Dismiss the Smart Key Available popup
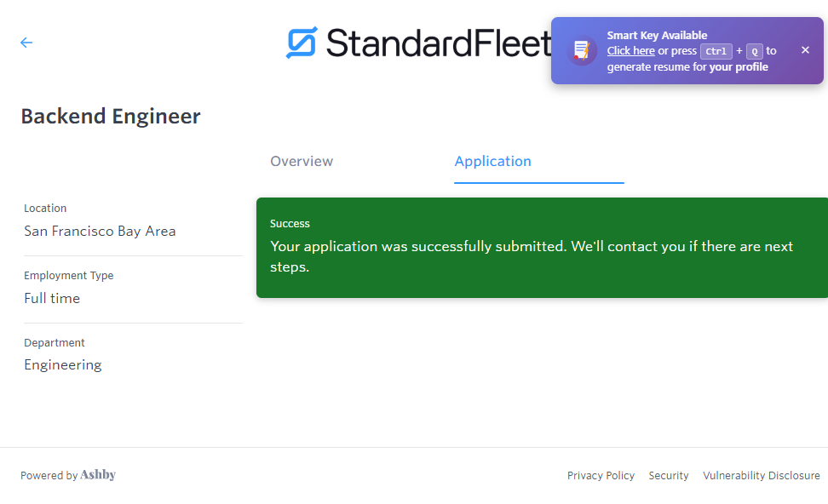Viewport: 828px width, 504px height. point(805,50)
